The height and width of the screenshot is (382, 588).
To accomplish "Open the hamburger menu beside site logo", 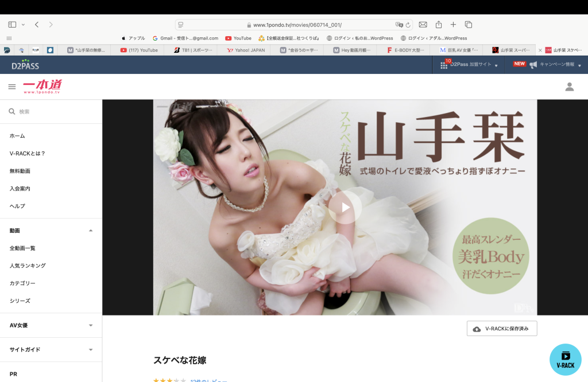I will click(12, 87).
